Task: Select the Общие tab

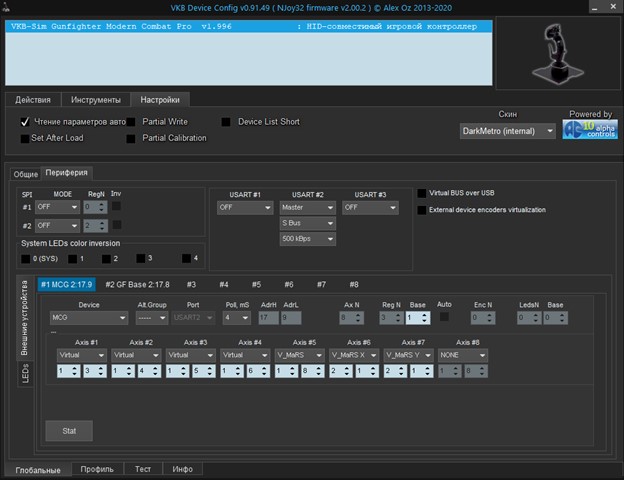Action: (25, 173)
